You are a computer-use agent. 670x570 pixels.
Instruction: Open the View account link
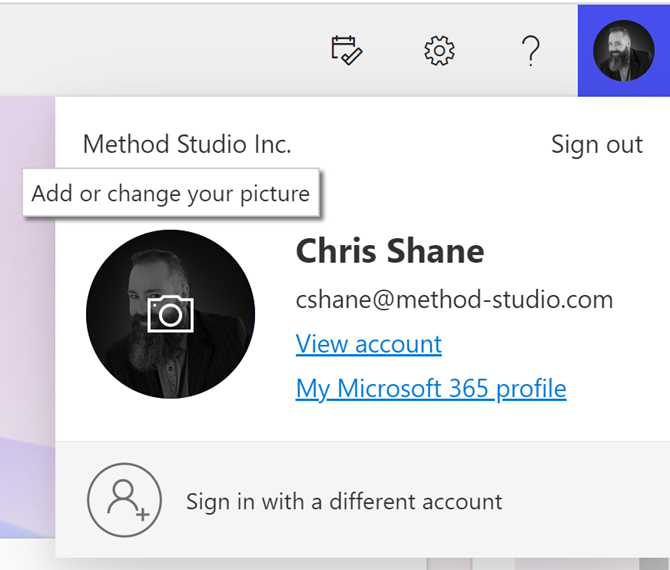tap(368, 344)
